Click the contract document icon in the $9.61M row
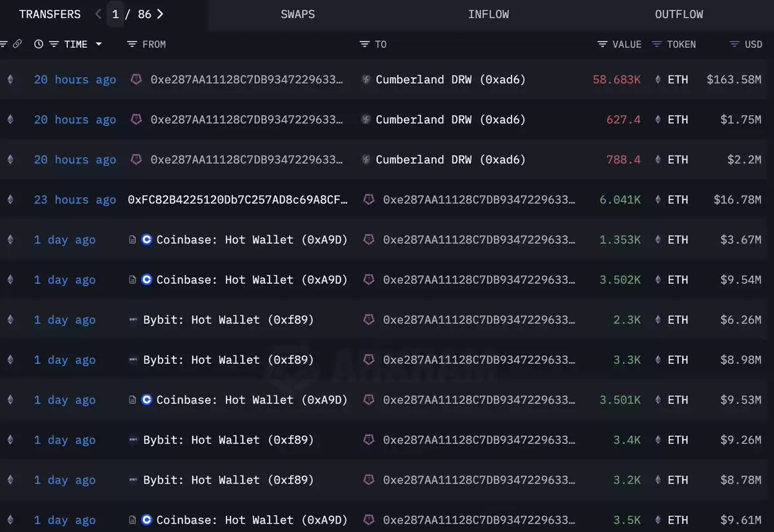Image resolution: width=774 pixels, height=532 pixels. point(132,520)
